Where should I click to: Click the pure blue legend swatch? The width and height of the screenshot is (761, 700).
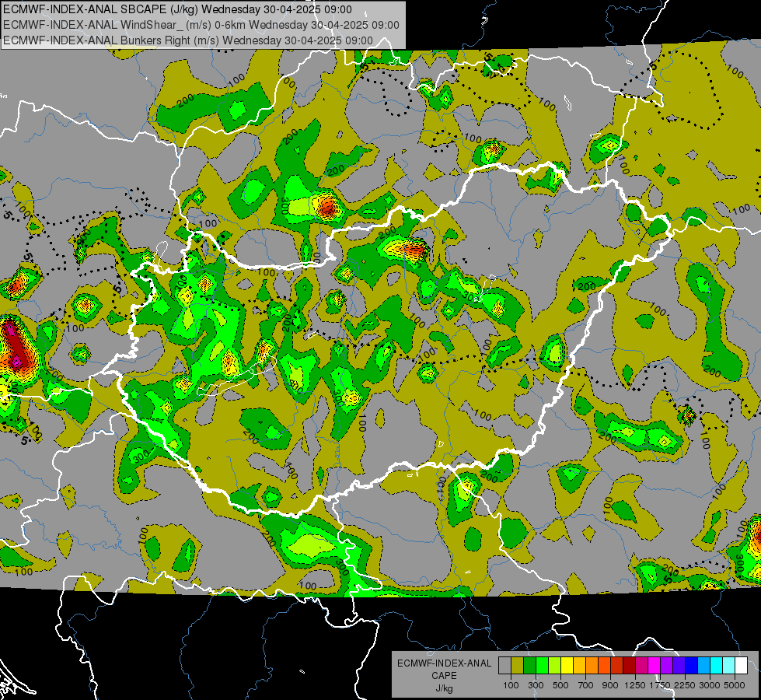coord(692,666)
